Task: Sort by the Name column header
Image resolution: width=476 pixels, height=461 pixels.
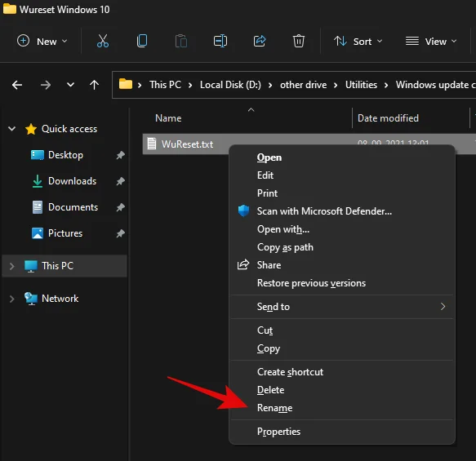Action: (x=168, y=118)
